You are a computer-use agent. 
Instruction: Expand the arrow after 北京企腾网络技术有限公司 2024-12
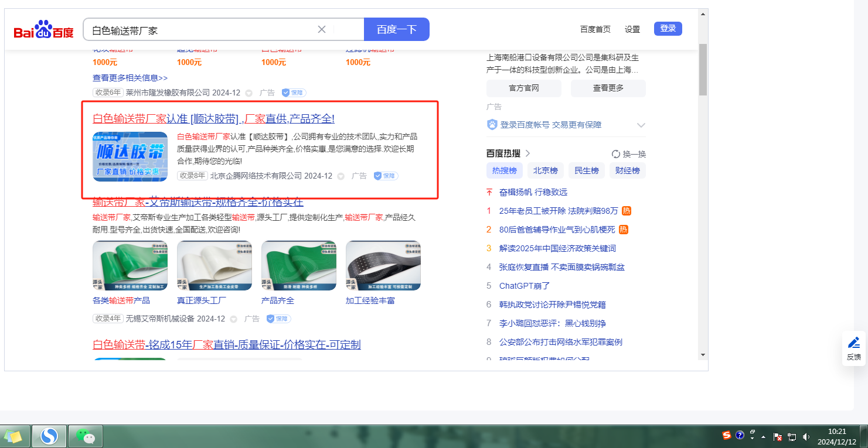341,176
